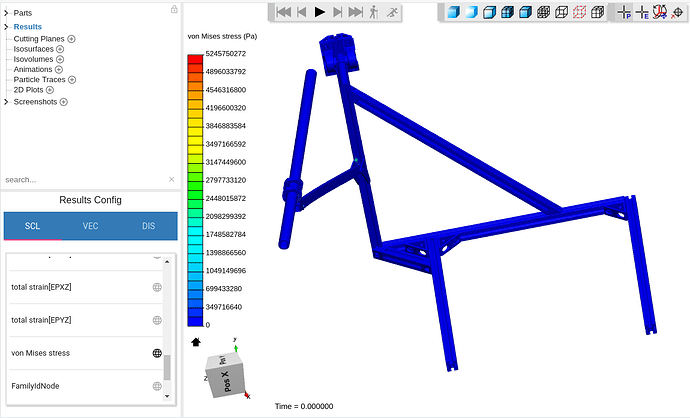Click the target center-point tool icon
The width and height of the screenshot is (690, 418).
tap(677, 12)
